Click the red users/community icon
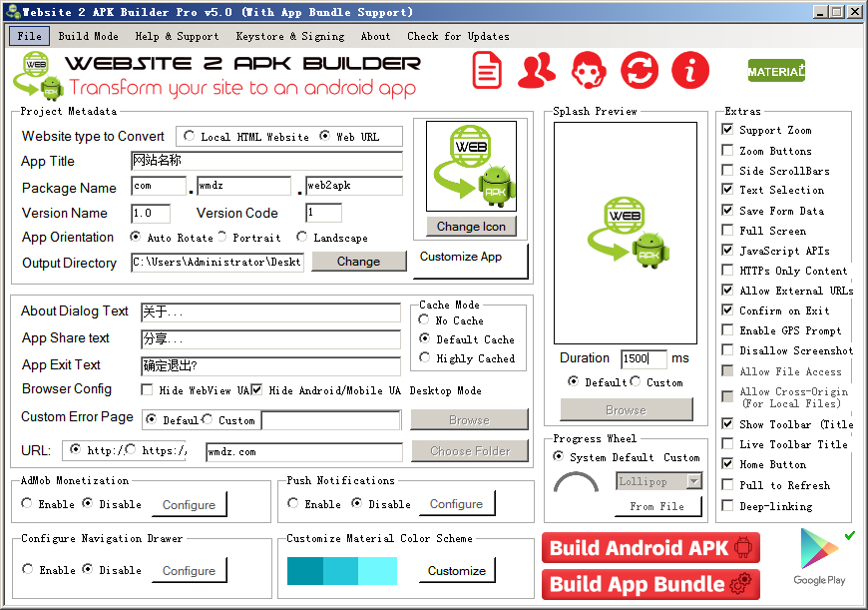 537,70
